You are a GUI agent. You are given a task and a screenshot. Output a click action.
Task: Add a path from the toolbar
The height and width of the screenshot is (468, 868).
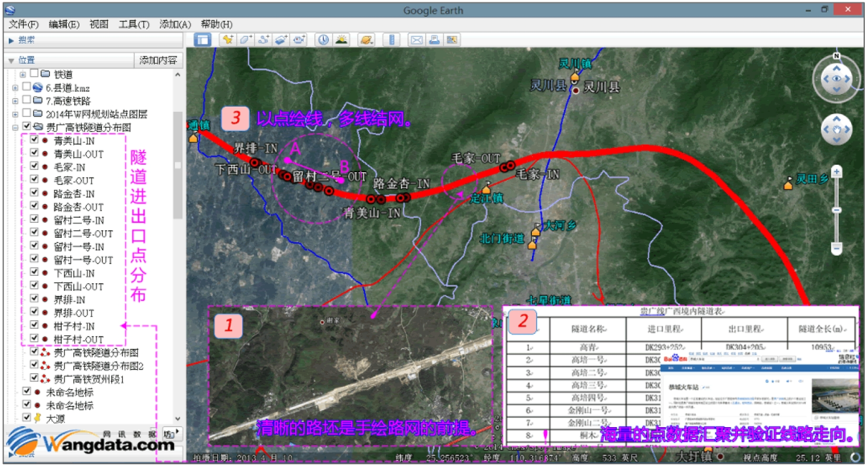coord(264,40)
